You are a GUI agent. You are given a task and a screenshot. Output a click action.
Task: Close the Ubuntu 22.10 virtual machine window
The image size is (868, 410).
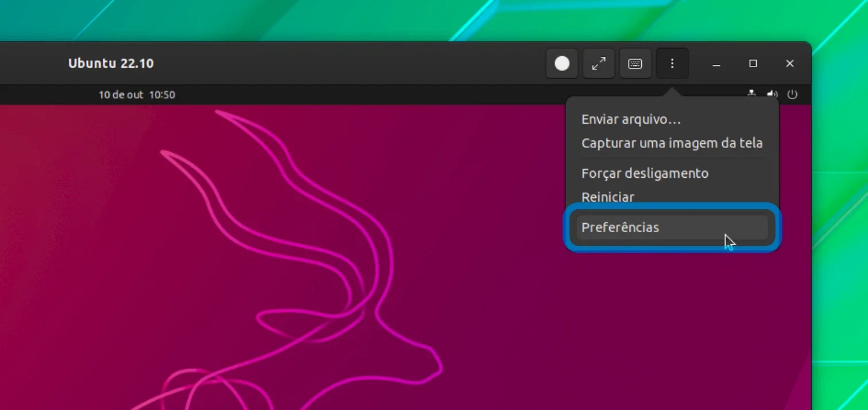(790, 64)
